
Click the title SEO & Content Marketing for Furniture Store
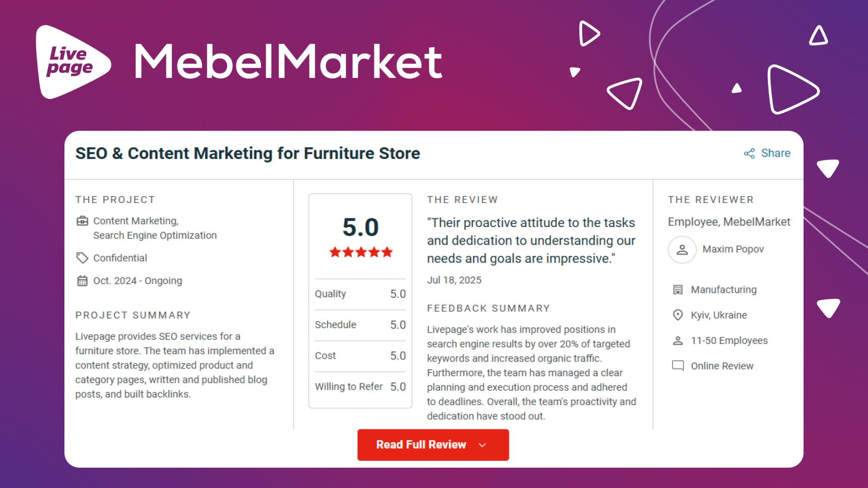[248, 153]
